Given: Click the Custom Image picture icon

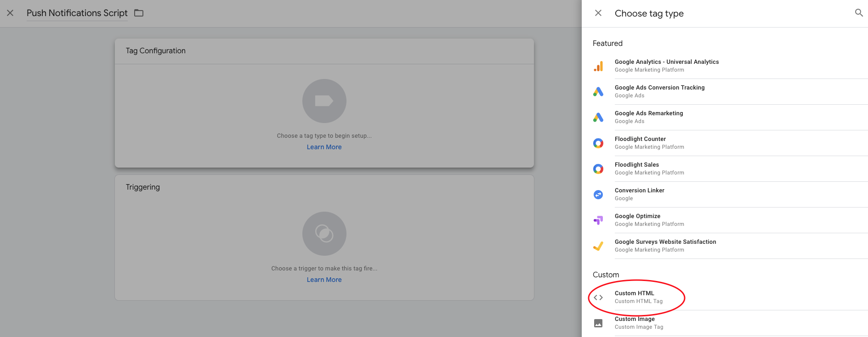Looking at the screenshot, I should click(x=598, y=323).
